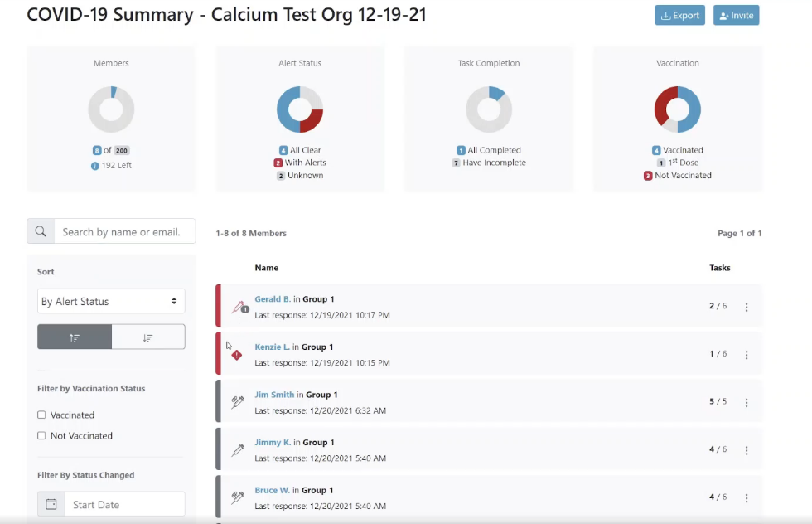The width and height of the screenshot is (812, 524).
Task: Click the search magnifier icon
Action: click(x=41, y=231)
